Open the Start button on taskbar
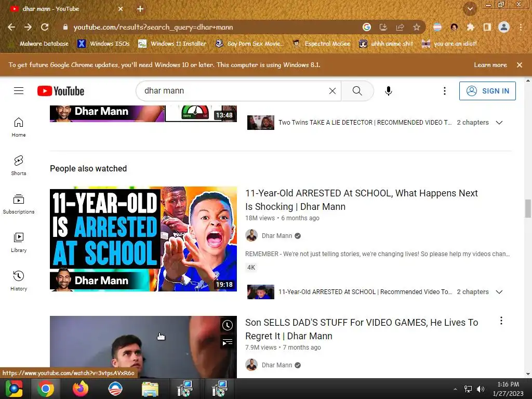The height and width of the screenshot is (399, 532). pyautogui.click(x=14, y=389)
